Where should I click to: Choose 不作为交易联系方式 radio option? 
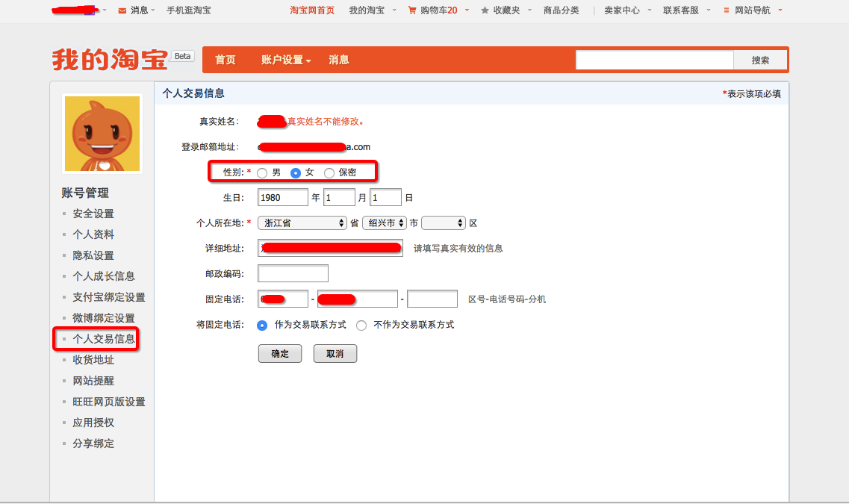(361, 326)
